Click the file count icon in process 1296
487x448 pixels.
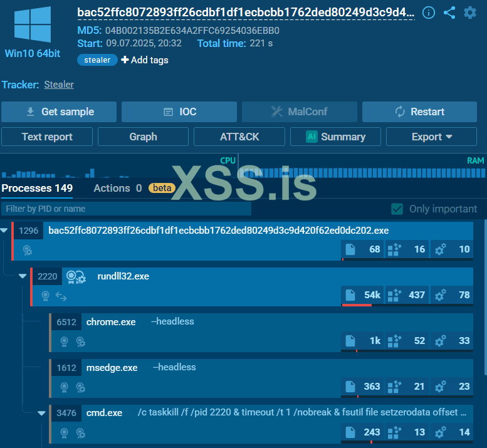[x=350, y=249]
